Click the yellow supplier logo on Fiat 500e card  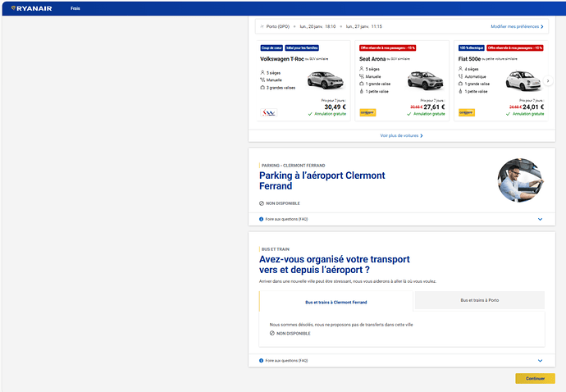pos(467,112)
